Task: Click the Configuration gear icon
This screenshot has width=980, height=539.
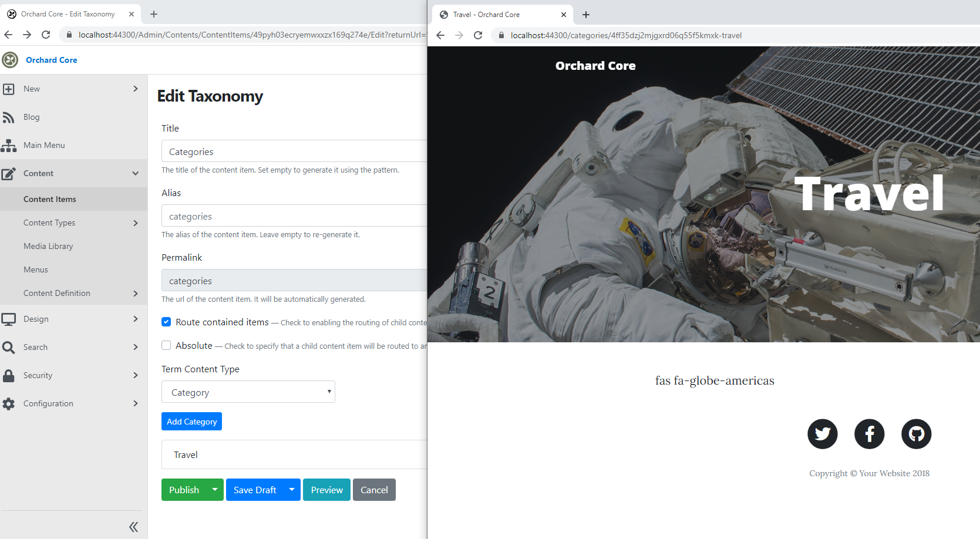Action: click(x=8, y=404)
